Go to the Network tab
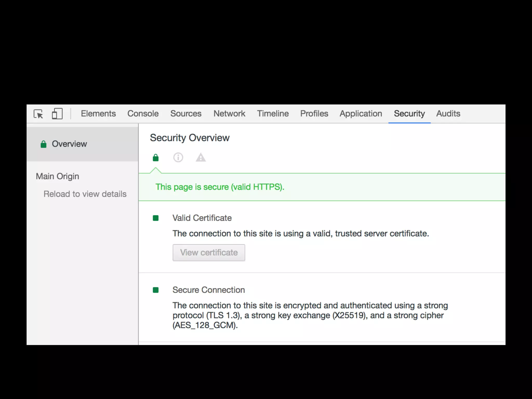532x399 pixels. point(229,114)
